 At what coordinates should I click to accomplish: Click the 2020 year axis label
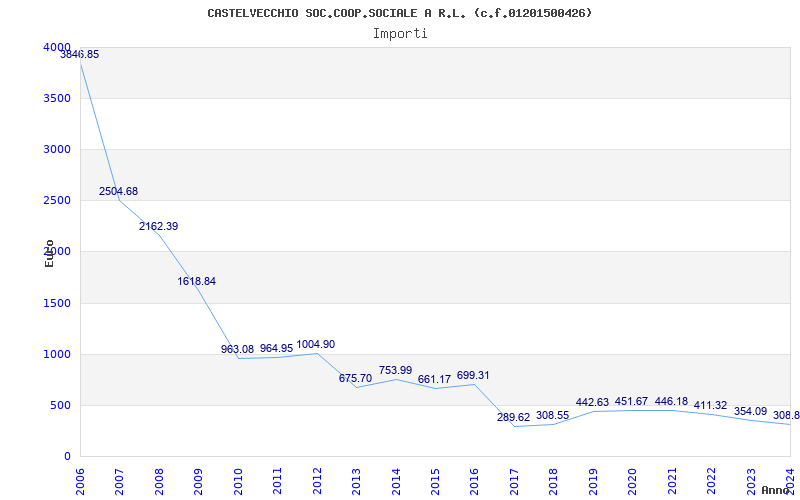click(x=632, y=482)
